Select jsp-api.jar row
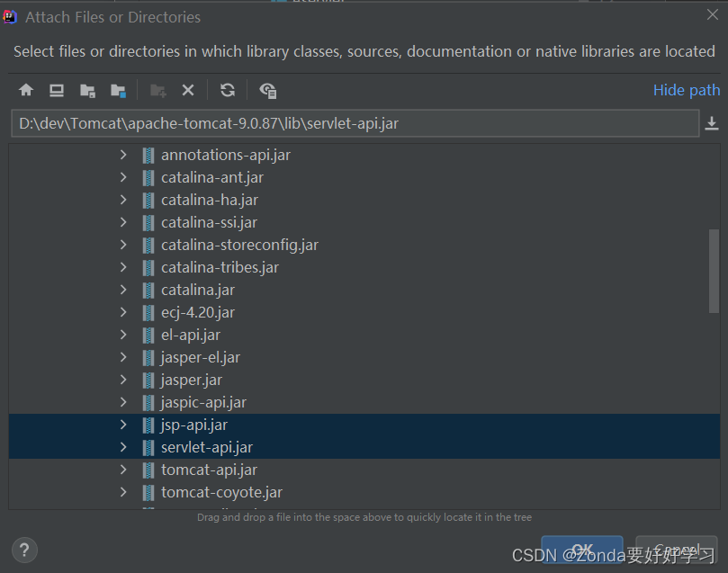Image resolution: width=728 pixels, height=573 pixels. (x=364, y=425)
